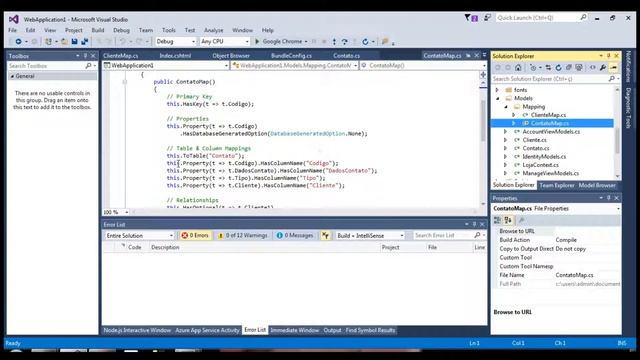640x360 pixels.
Task: Click the Solution Explorer Home icon
Action: 518,68
